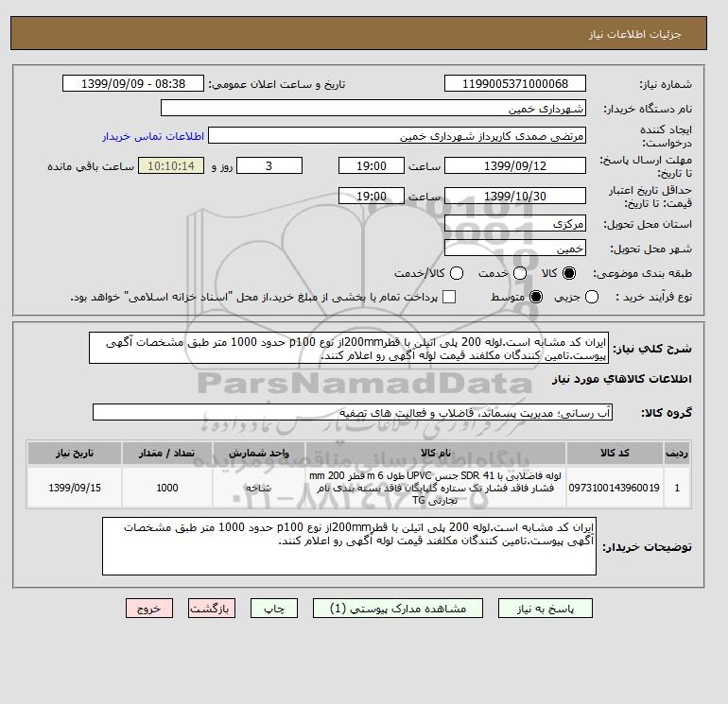
Task: Click the request creator field مرتضی صمدی
Action: point(397,135)
